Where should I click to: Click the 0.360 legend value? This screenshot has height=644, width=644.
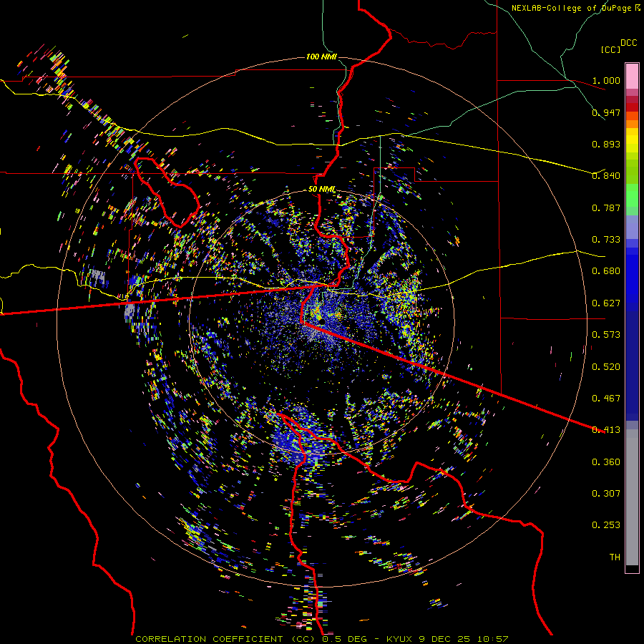coord(606,462)
